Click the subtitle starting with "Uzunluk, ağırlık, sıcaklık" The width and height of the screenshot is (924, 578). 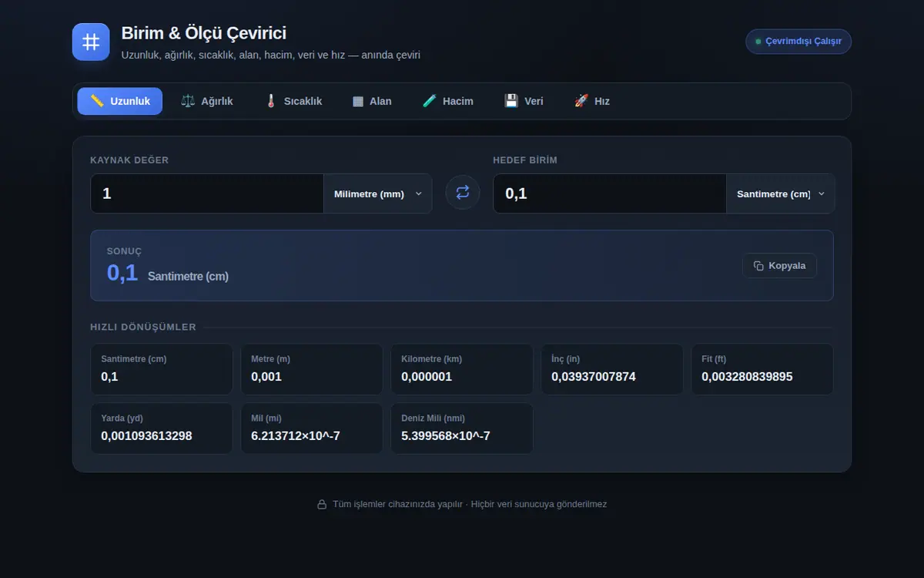(271, 55)
